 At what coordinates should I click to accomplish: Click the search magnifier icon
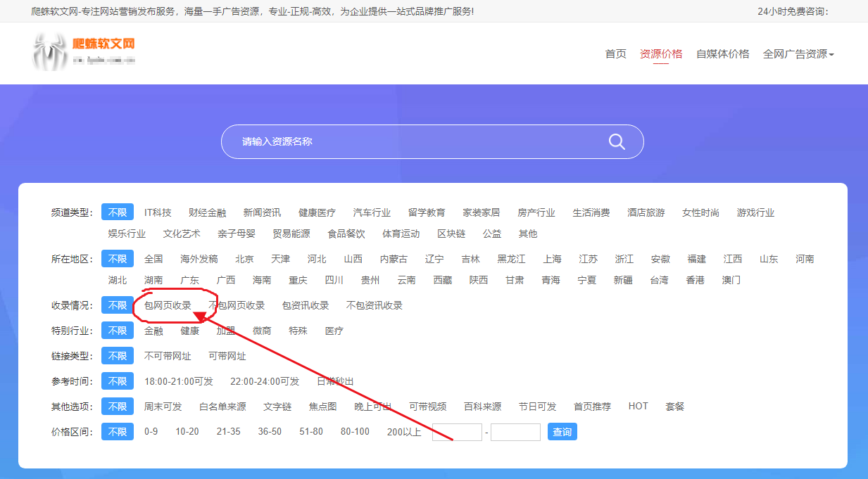pyautogui.click(x=617, y=141)
